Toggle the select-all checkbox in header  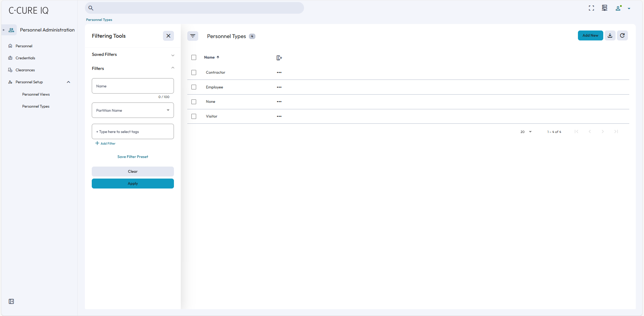click(194, 58)
